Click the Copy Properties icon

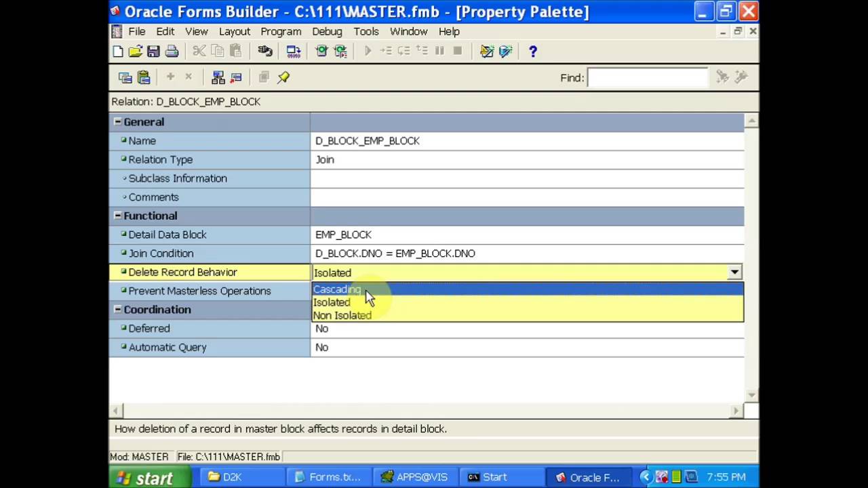(125, 78)
